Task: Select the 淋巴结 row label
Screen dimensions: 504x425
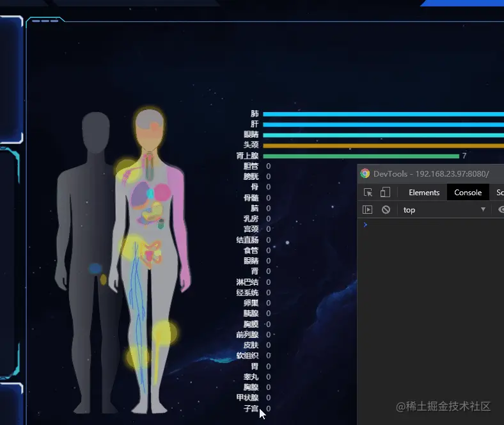Action: (x=248, y=282)
